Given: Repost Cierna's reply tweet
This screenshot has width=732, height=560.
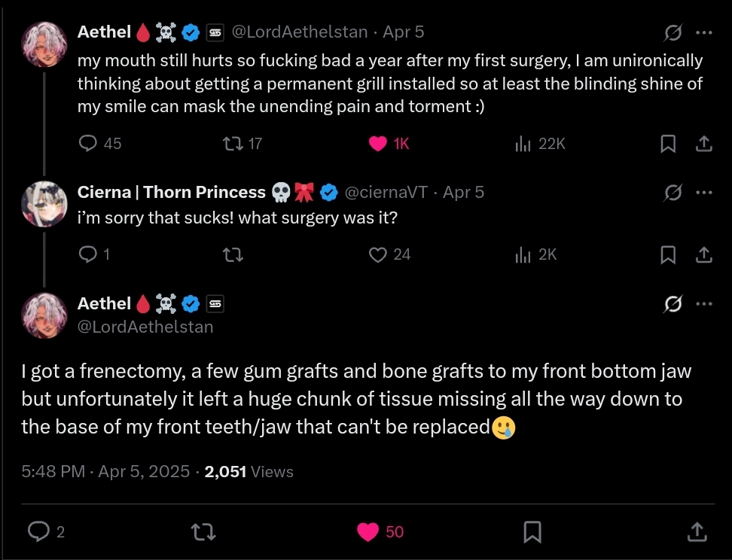Looking at the screenshot, I should point(233,254).
